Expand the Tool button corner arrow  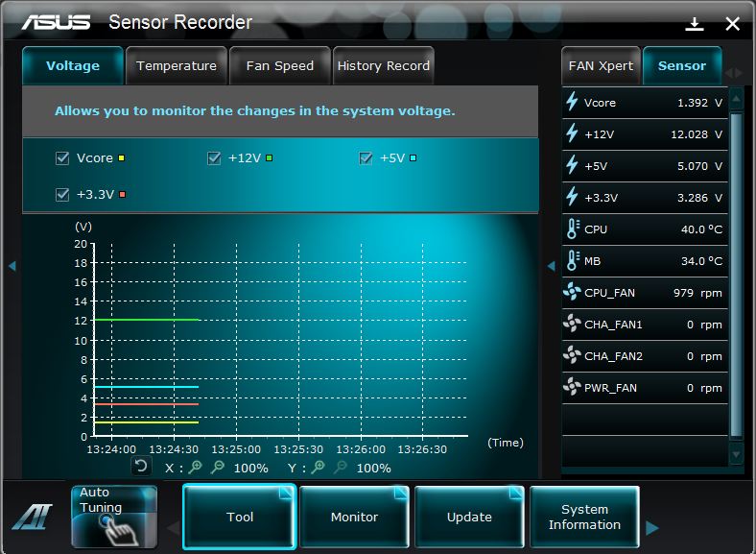pyautogui.click(x=287, y=492)
